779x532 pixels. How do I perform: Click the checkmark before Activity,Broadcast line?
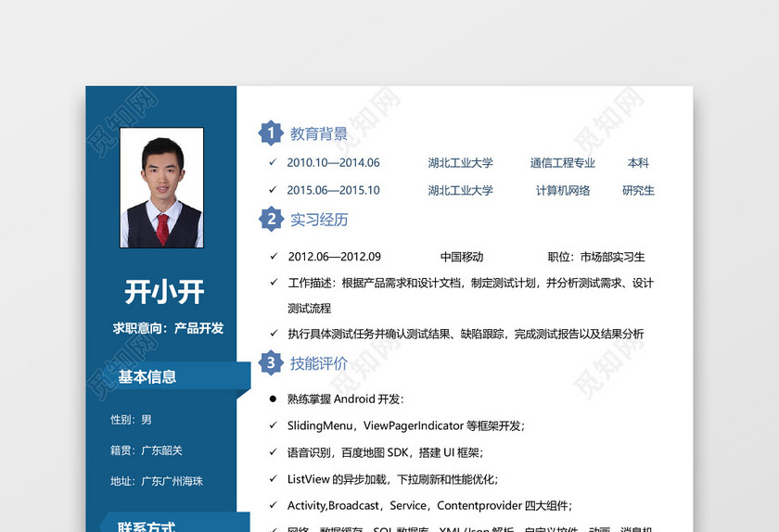point(273,505)
